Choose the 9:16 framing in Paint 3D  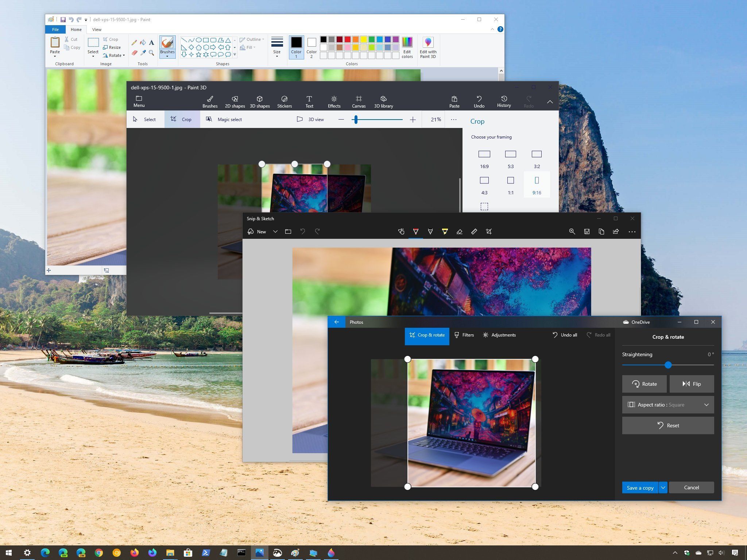click(537, 185)
